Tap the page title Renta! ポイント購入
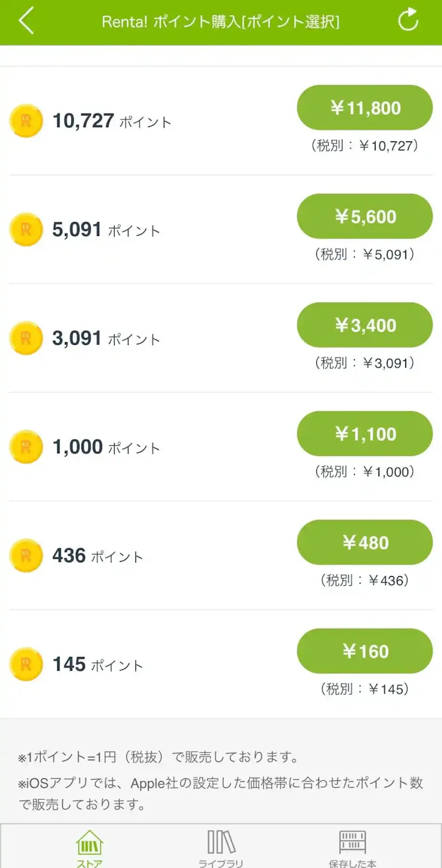 (x=220, y=22)
